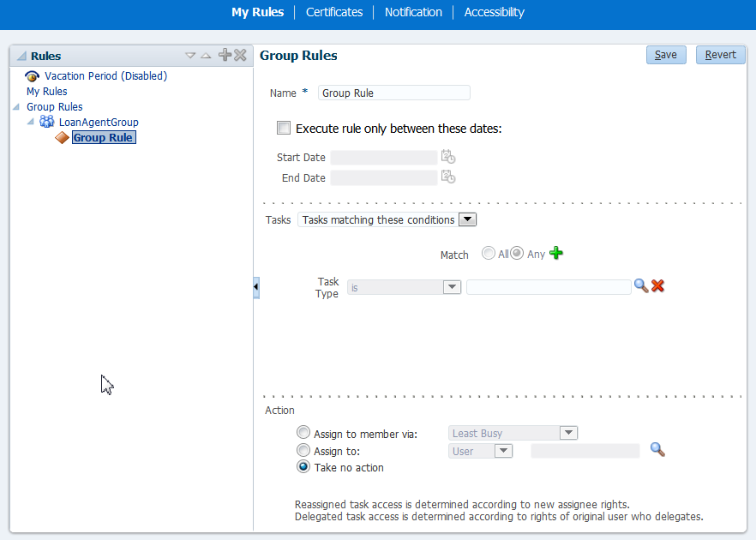The width and height of the screenshot is (756, 540).
Task: Remove the Task Type condition
Action: 657,286
